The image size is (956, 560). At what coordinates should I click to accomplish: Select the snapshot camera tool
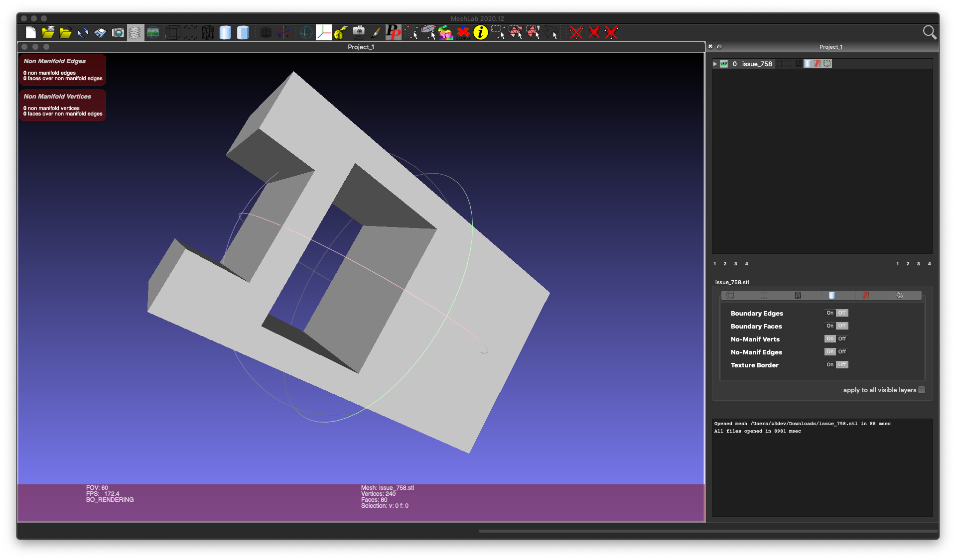[x=119, y=32]
